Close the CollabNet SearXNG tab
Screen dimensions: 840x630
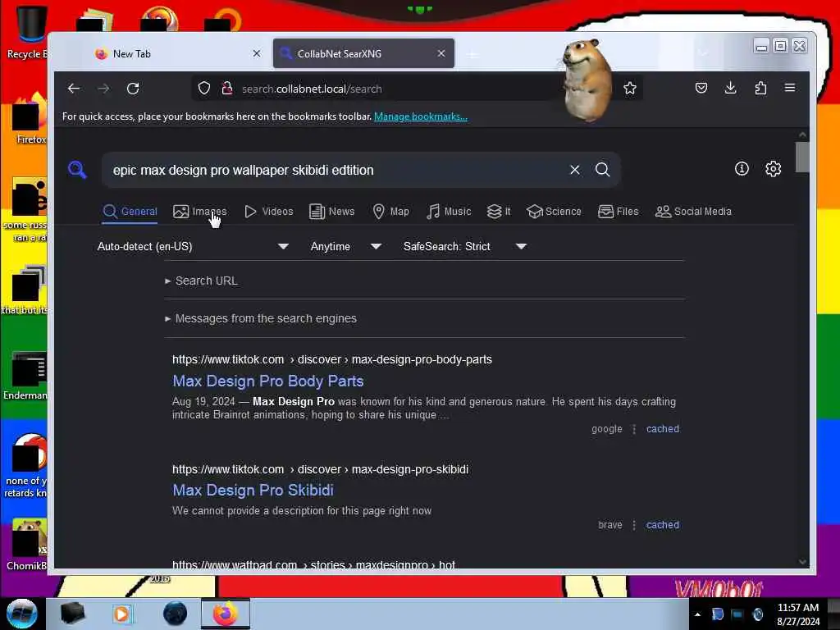[441, 53]
